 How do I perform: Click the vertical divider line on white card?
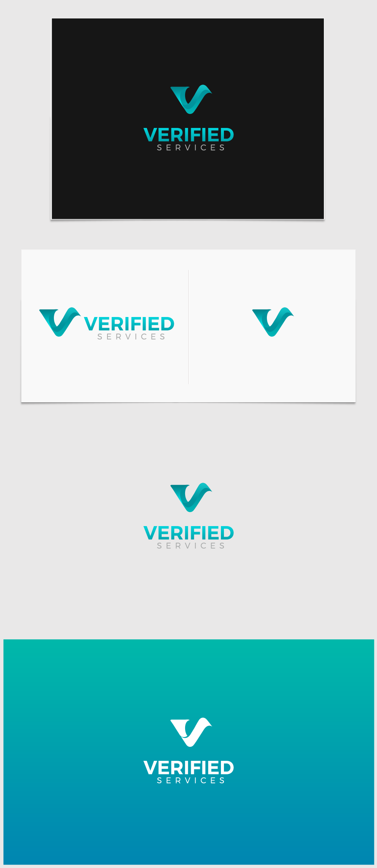tap(188, 327)
